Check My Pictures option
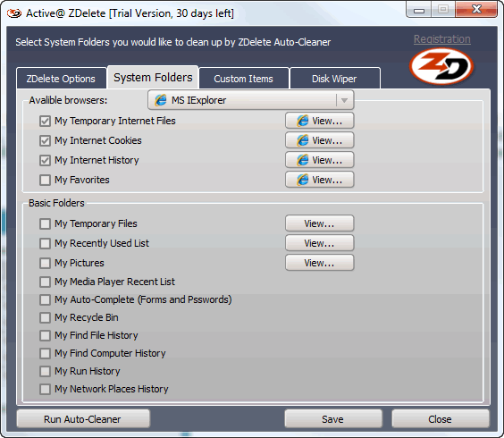This screenshot has height=438, width=504. click(45, 263)
